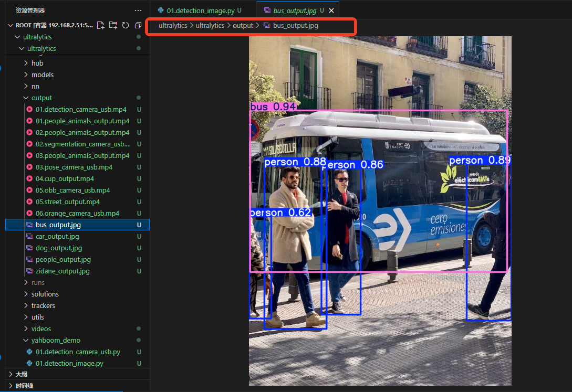Open 01.detection_camera_usb.mp4 video file
Screen dimensions: 572x392
tap(77, 109)
